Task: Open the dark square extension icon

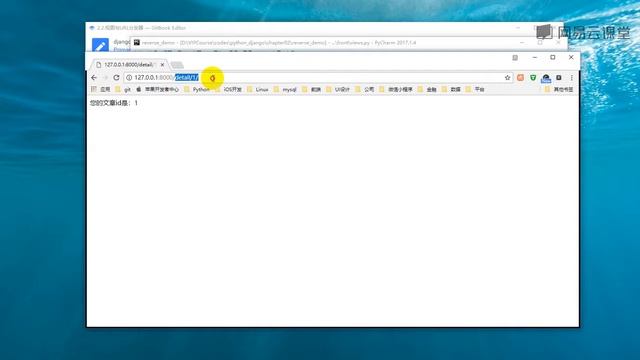Action: click(559, 78)
